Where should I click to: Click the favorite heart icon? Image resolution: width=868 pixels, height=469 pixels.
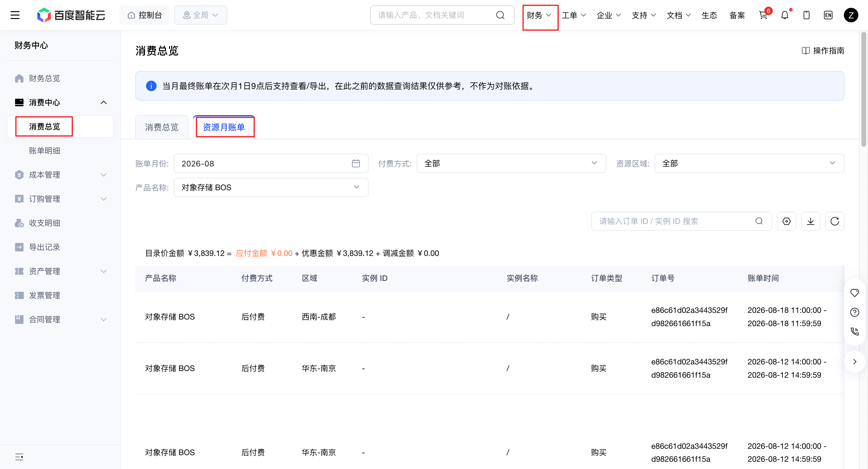854,293
